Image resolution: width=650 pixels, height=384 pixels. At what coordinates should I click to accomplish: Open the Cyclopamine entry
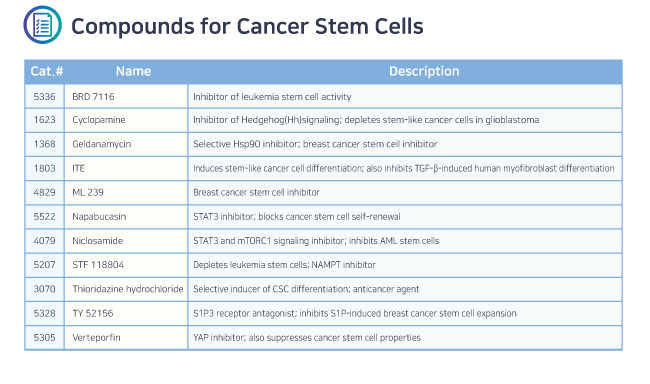tap(99, 120)
